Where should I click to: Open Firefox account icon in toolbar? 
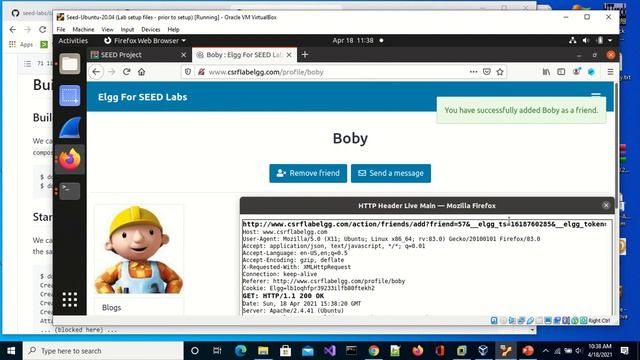[x=576, y=72]
